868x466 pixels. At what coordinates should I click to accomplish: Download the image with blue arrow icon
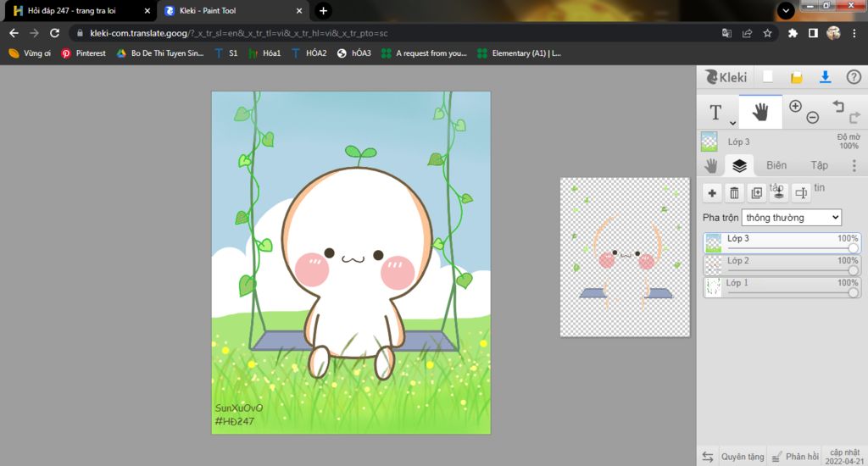pos(825,77)
